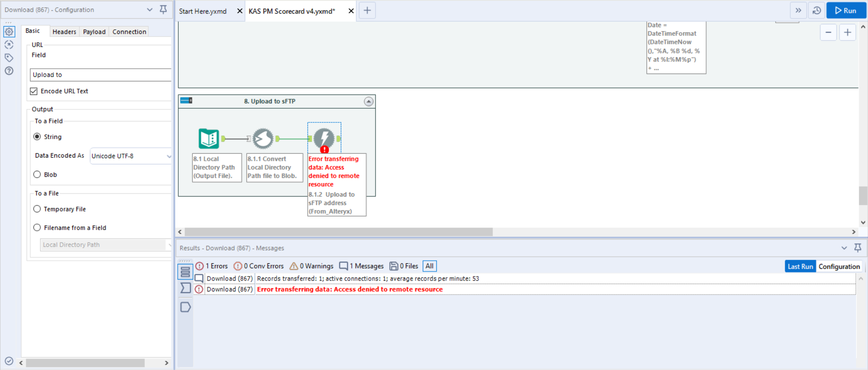Close the Start Here.yxmd tab
Viewport: 868px width, 370px height.
pos(240,11)
